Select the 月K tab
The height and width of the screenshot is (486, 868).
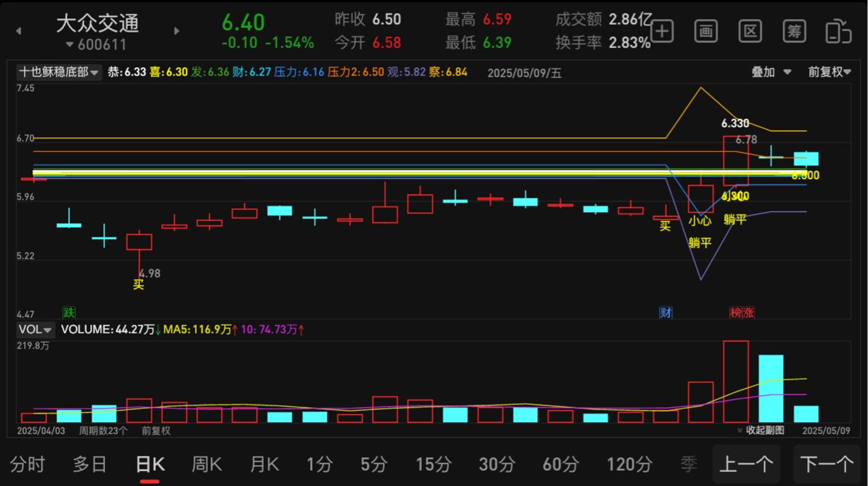(x=264, y=464)
